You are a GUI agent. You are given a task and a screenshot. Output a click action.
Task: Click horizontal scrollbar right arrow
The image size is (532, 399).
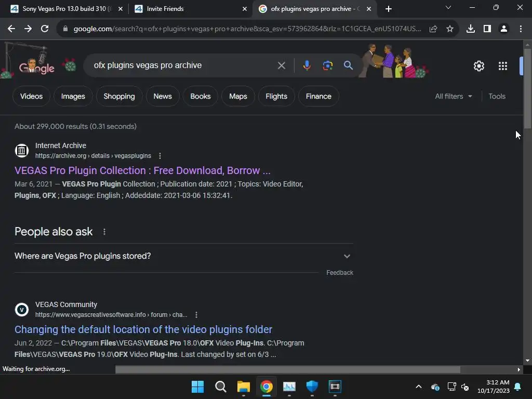click(x=518, y=369)
